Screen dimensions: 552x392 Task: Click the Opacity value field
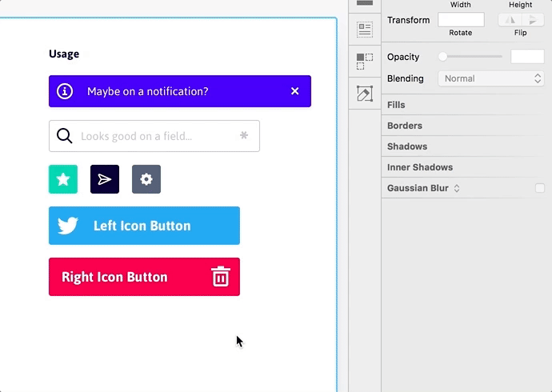coord(527,57)
